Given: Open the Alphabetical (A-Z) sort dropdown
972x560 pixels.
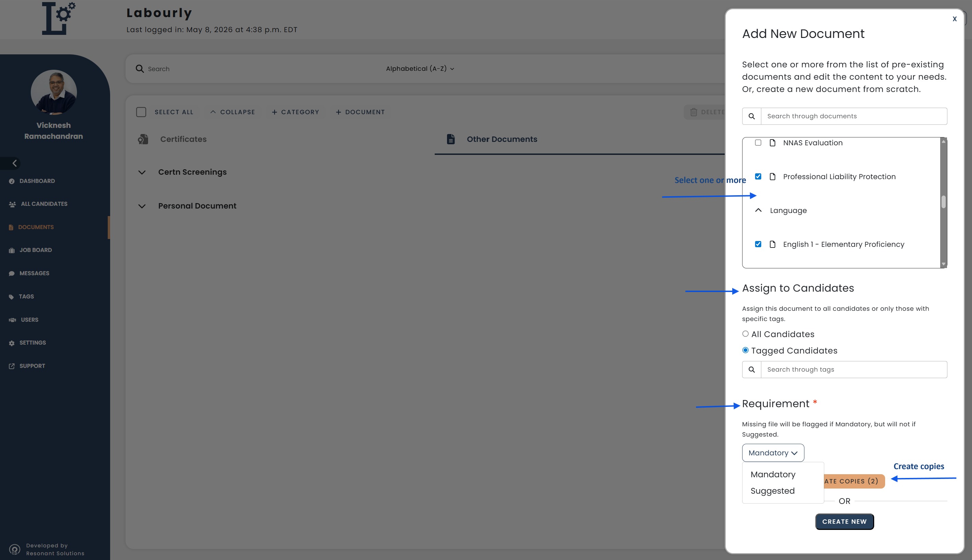Looking at the screenshot, I should 420,68.
